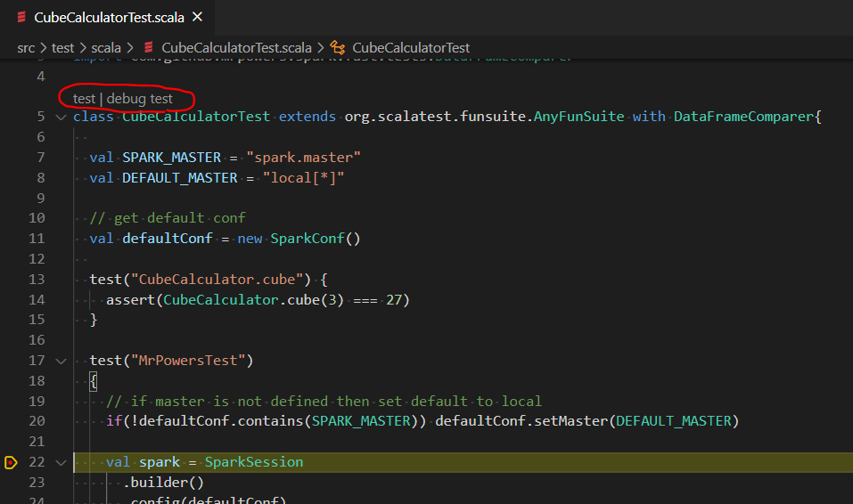
Task: Close the CubeCalculatorTest.scala tab
Action: point(198,17)
